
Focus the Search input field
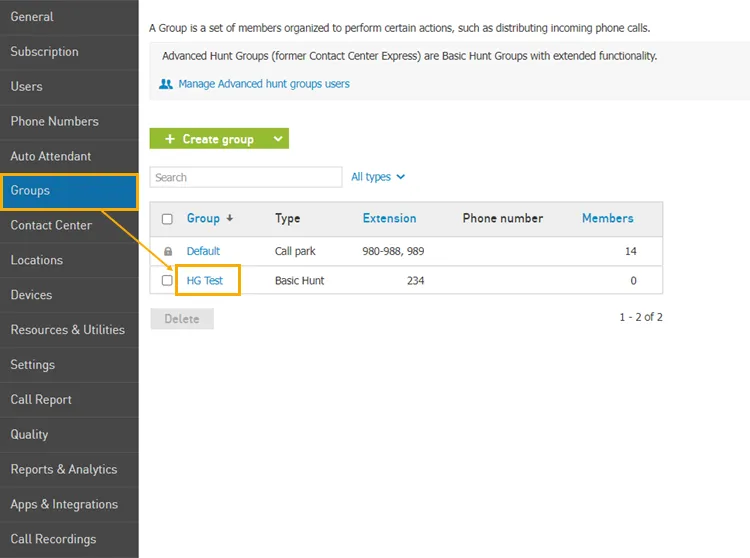pyautogui.click(x=246, y=177)
